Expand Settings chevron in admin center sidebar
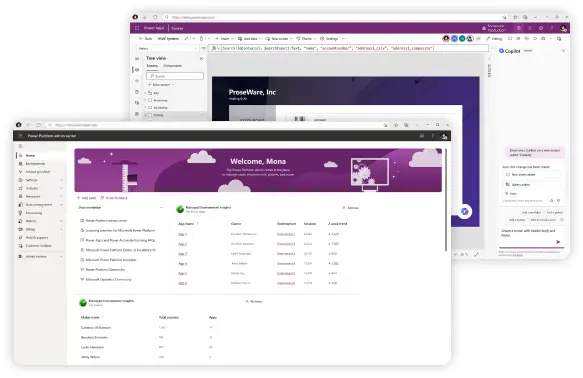This screenshot has height=378, width=583. (x=61, y=180)
